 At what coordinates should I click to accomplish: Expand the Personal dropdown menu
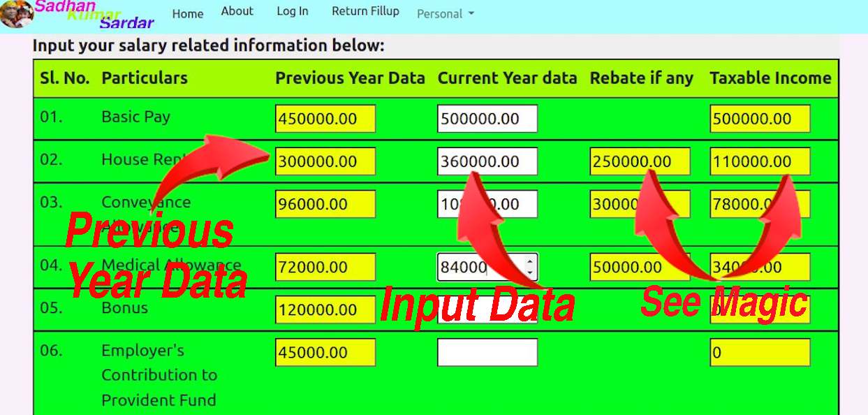(445, 13)
